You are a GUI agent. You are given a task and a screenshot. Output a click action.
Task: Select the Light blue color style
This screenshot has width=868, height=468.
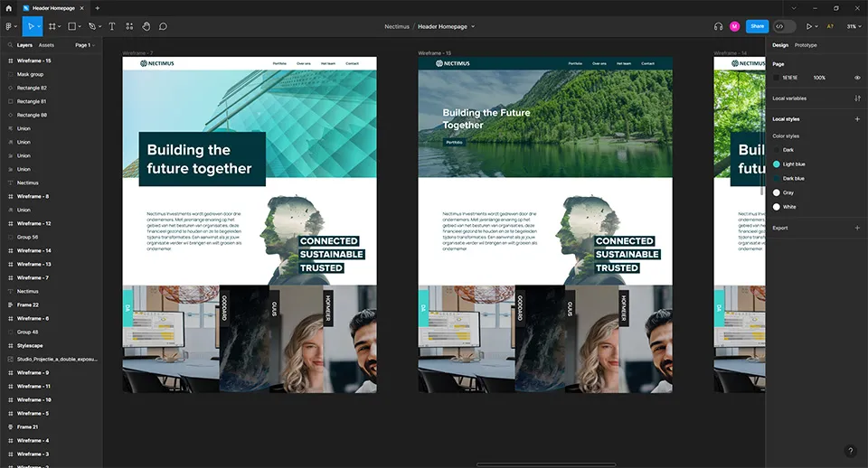[x=793, y=164]
